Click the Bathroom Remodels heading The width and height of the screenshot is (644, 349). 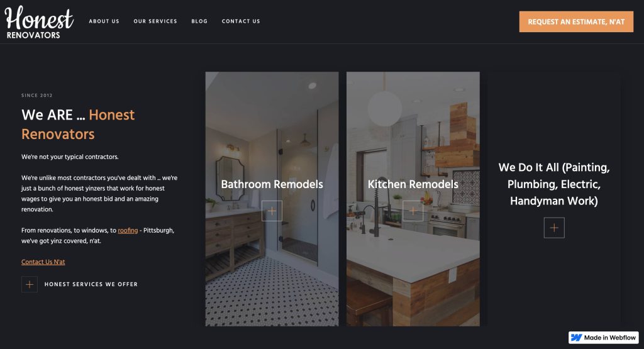272,184
